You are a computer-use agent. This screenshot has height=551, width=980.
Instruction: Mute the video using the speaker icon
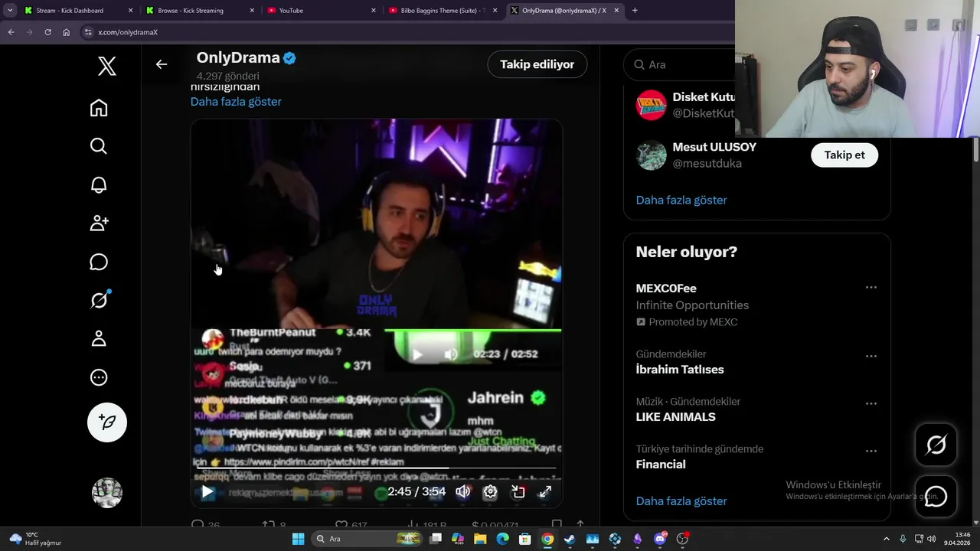tap(463, 492)
